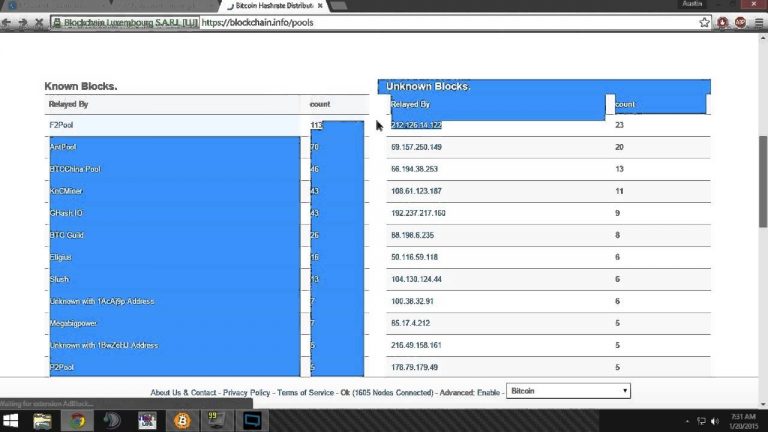Click IP address 88.198.6.235
This screenshot has height=432, width=768.
(412, 235)
